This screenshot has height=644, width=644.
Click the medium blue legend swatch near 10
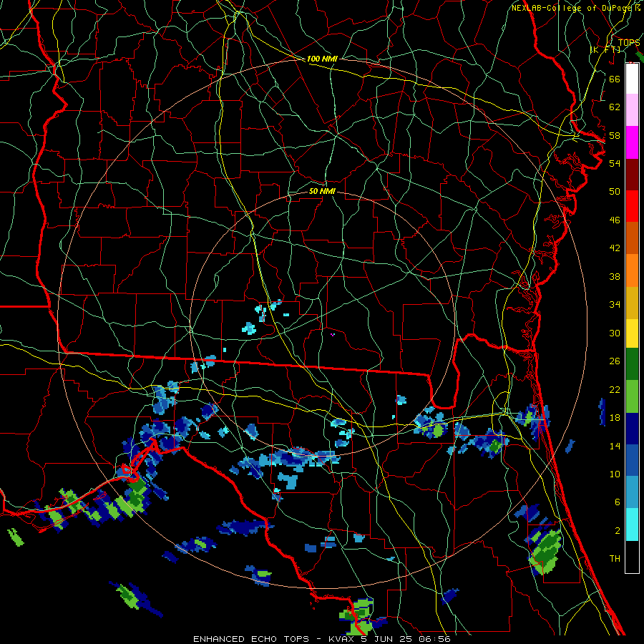[x=632, y=460]
